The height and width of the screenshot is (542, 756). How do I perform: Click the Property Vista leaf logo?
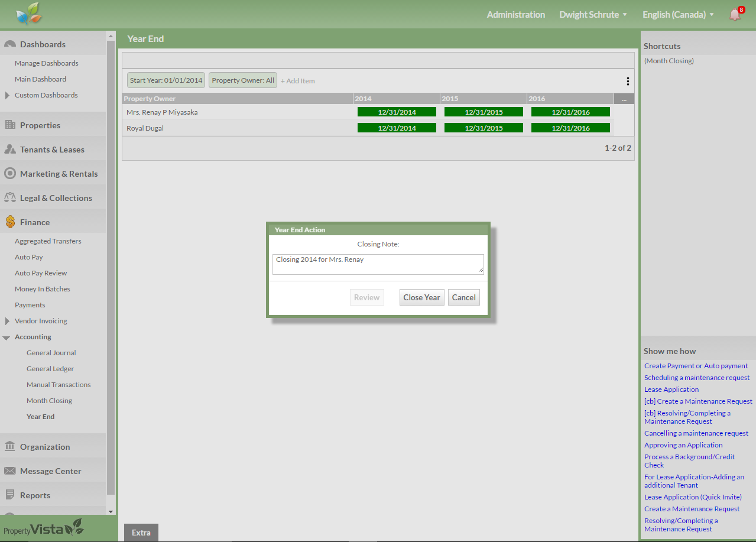pyautogui.click(x=29, y=14)
